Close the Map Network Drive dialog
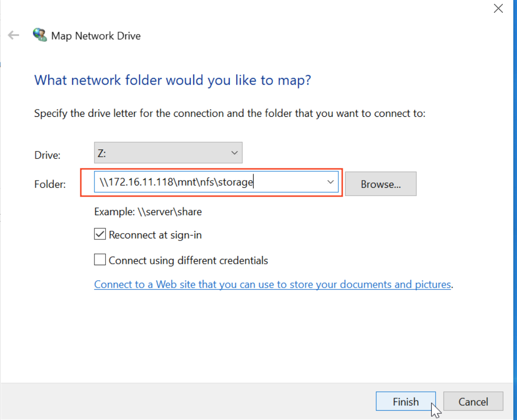 click(x=498, y=8)
